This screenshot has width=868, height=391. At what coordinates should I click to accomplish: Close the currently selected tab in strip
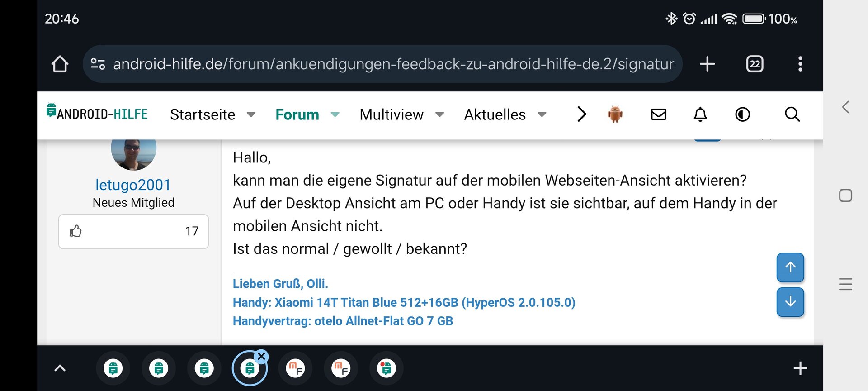(261, 357)
